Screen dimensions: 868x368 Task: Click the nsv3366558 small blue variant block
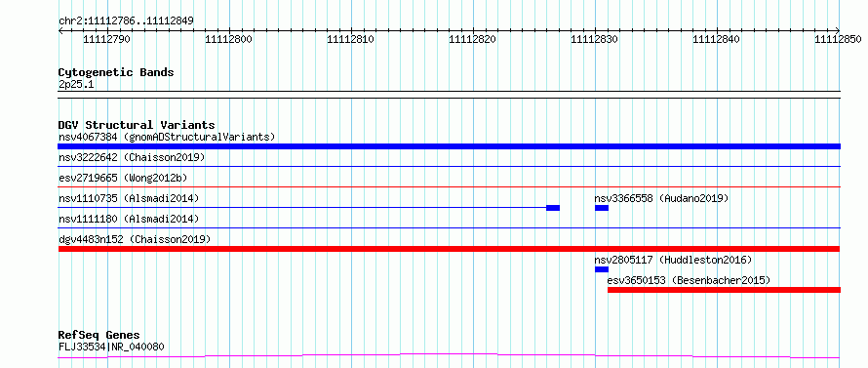tap(602, 208)
